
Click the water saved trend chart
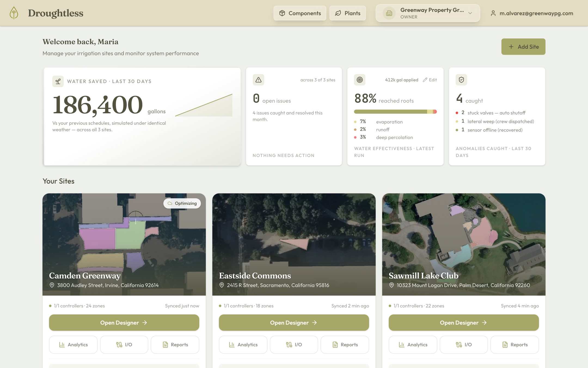204,105
